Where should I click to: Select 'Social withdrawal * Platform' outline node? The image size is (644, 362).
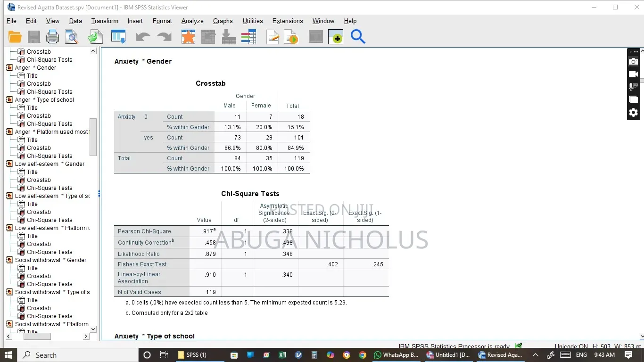pos(51,324)
